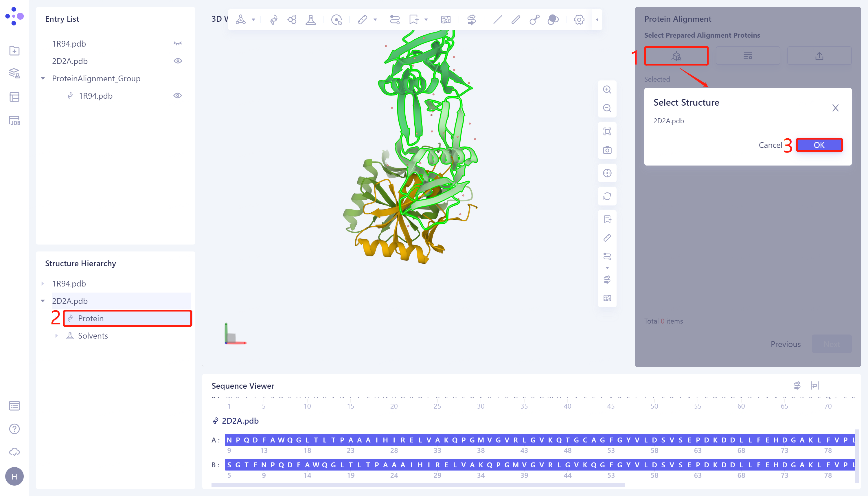Screen dimensions: 868x496
Task: Toggle the glasses icon next to 1R94.pdb
Action: [178, 43]
